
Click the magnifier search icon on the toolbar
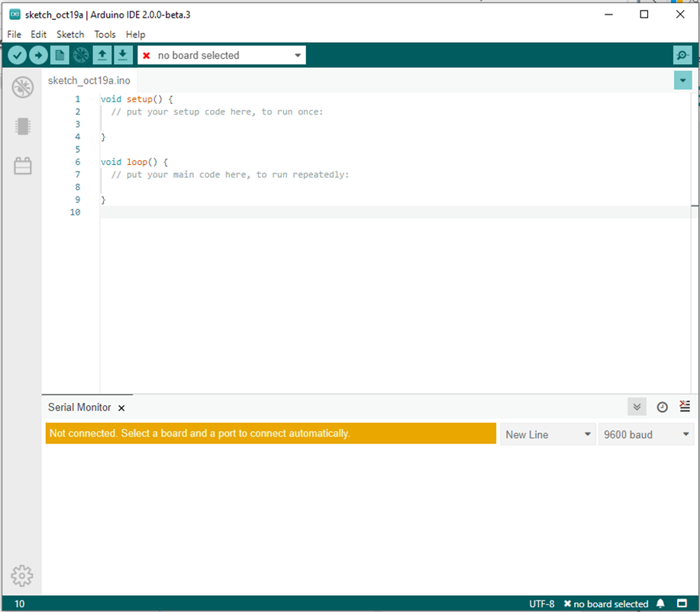682,54
